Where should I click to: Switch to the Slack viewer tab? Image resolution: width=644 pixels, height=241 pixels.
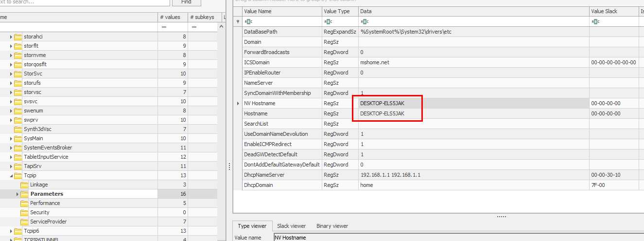click(x=291, y=226)
